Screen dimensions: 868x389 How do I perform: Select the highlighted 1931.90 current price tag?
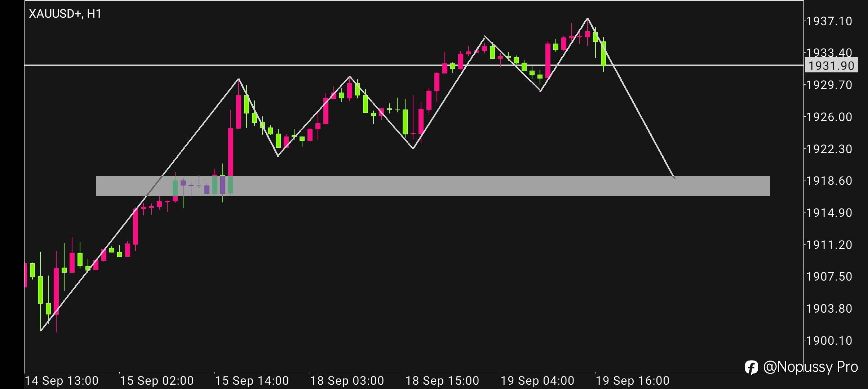click(x=831, y=66)
